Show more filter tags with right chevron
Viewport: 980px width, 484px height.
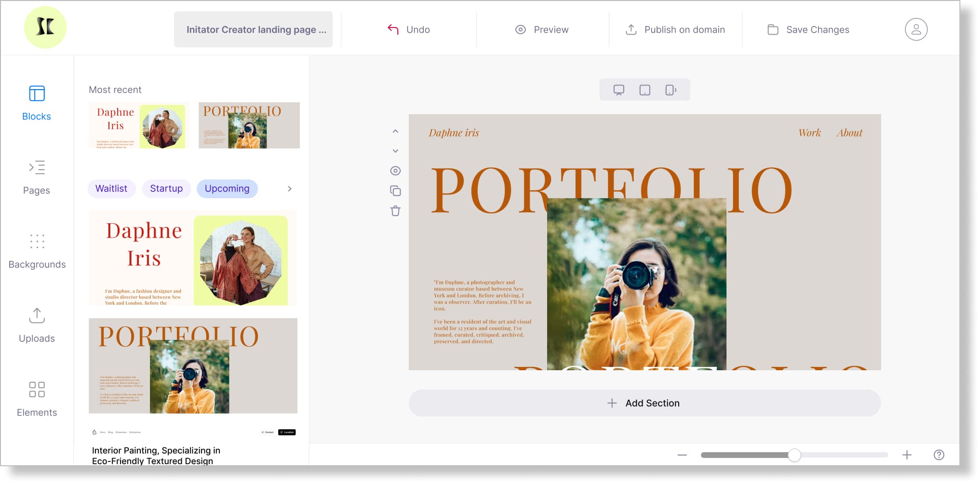pyautogui.click(x=290, y=188)
